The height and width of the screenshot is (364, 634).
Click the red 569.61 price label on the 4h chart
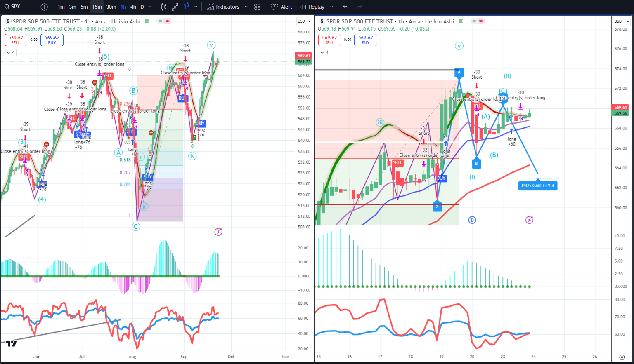point(304,56)
